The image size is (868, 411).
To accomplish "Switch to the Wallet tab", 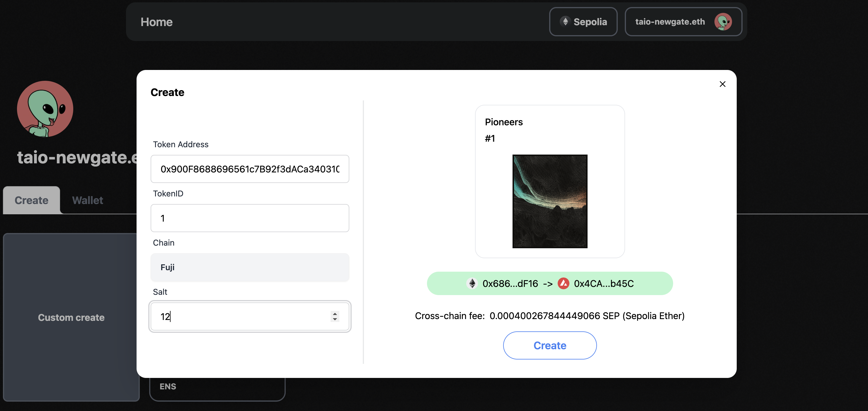I will 87,200.
